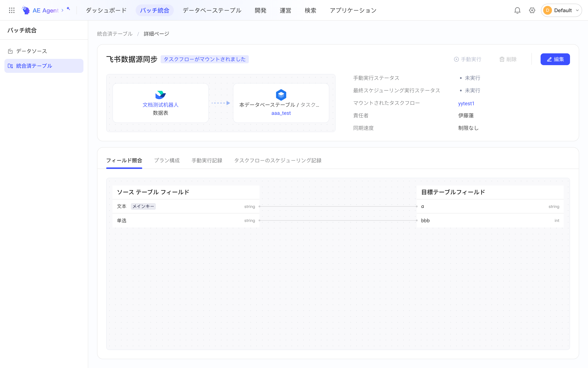Open the app launcher grid icon
This screenshot has height=368, width=588.
[12, 10]
